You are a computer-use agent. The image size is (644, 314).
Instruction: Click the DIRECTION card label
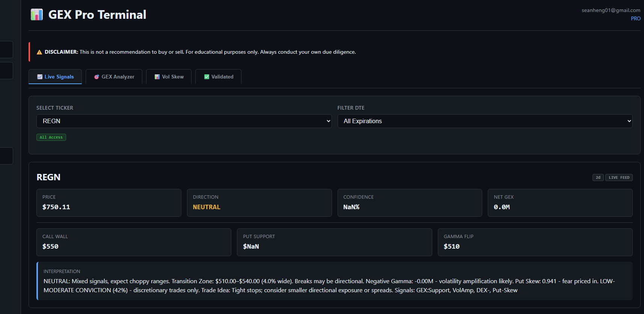tap(206, 197)
